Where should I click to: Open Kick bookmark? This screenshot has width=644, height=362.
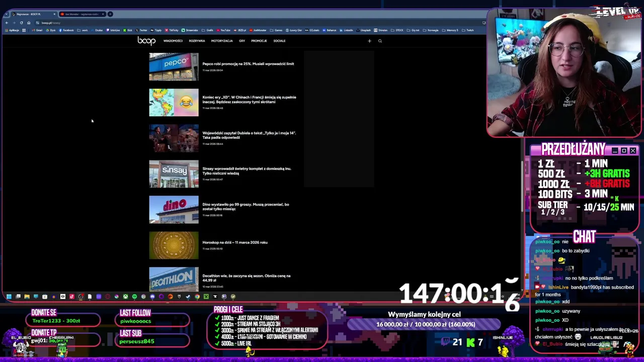pyautogui.click(x=127, y=30)
